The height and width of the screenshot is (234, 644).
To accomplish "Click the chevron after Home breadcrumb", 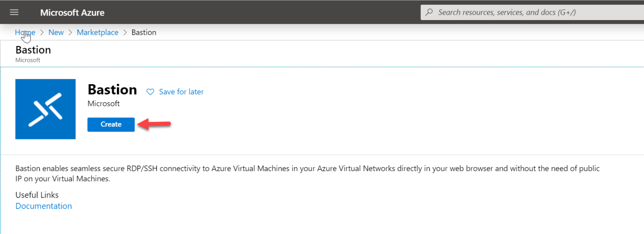I will click(x=42, y=32).
